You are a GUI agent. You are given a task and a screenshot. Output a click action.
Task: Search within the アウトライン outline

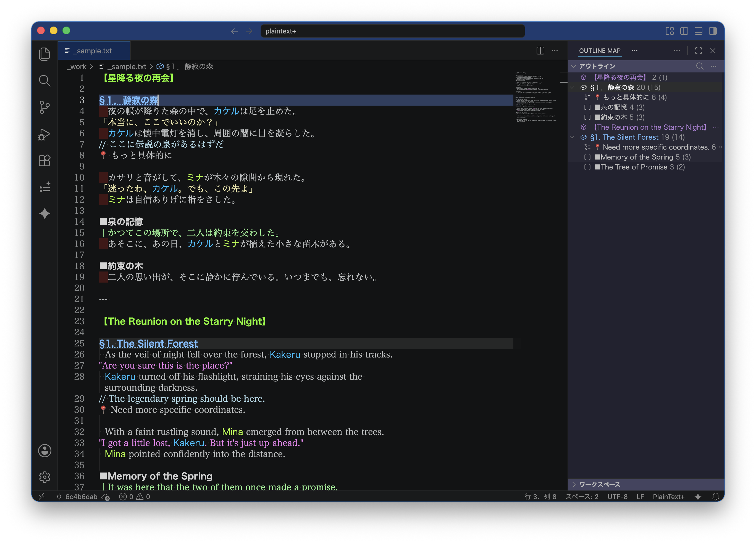pos(700,66)
